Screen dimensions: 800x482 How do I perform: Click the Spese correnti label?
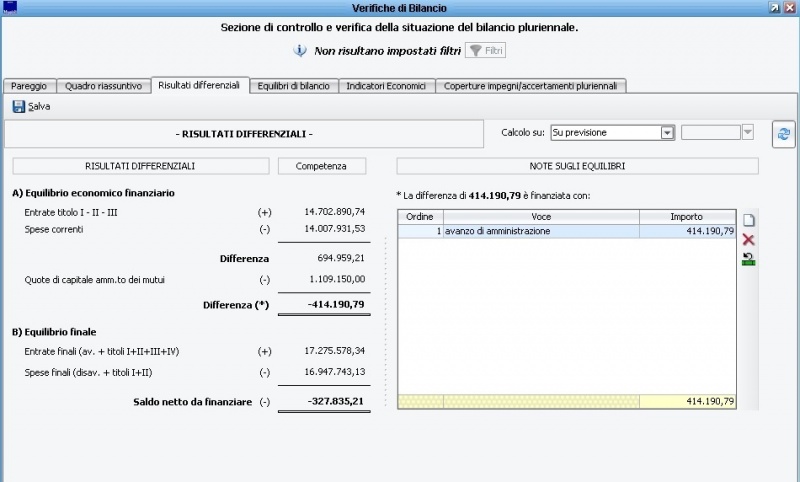point(54,230)
